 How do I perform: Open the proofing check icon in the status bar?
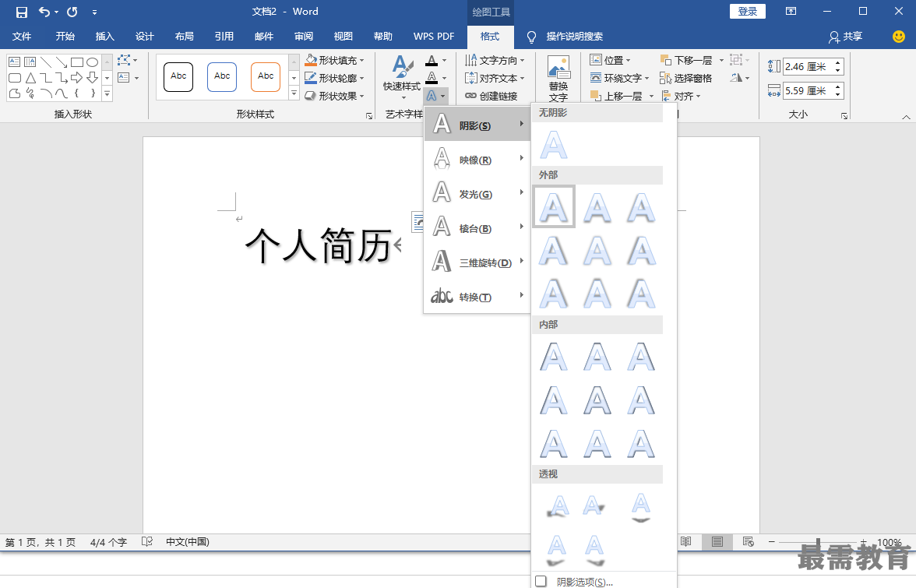coord(146,542)
